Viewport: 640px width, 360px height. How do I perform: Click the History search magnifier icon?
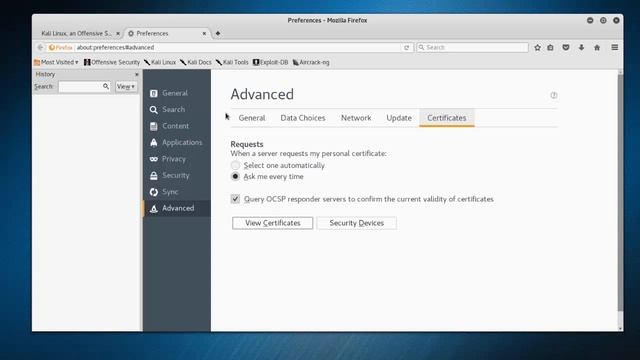[x=106, y=87]
